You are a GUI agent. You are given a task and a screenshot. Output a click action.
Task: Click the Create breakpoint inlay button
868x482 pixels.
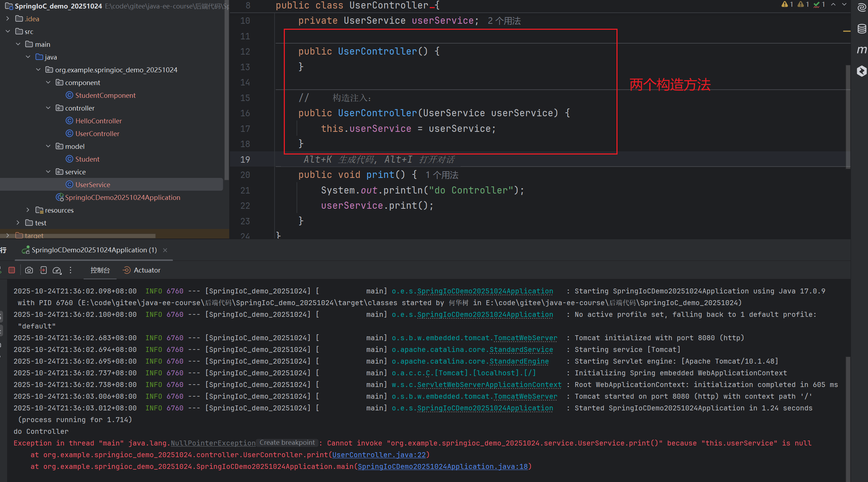click(287, 443)
